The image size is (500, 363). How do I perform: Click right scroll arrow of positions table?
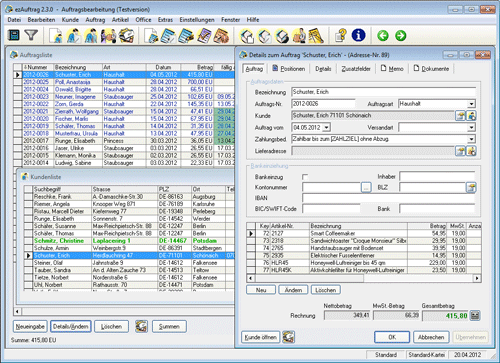tap(477, 278)
